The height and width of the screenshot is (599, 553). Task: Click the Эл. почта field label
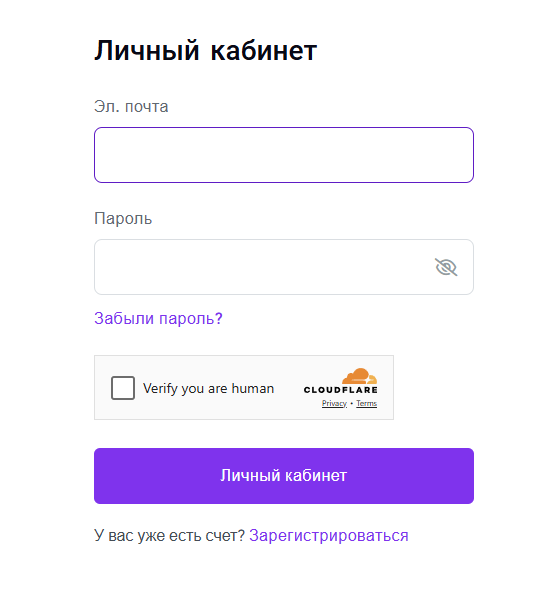131,107
